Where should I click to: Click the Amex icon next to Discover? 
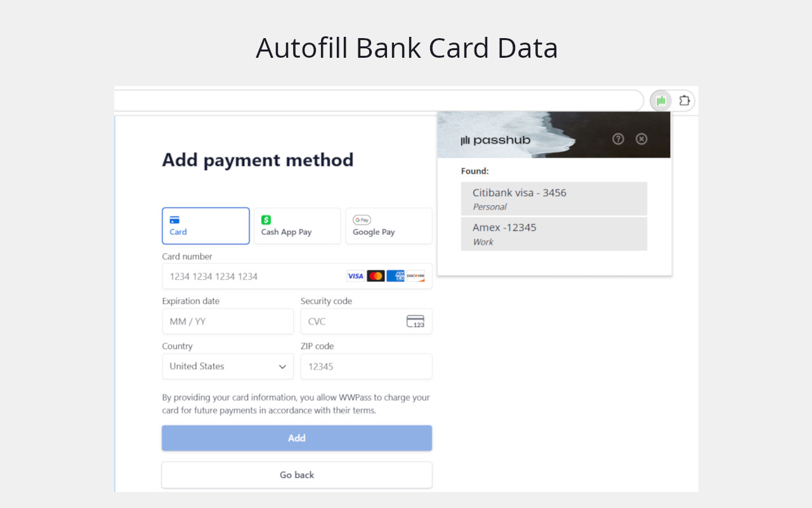pos(396,276)
